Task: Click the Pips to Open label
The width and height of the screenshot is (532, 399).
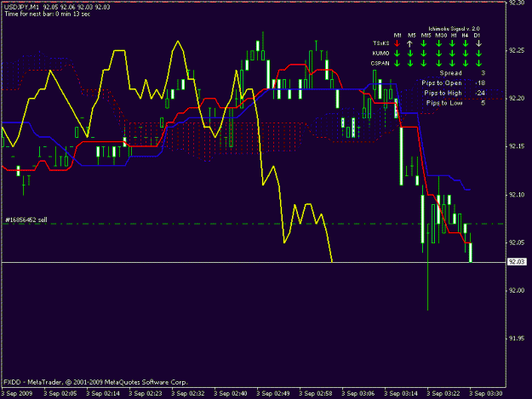Action: point(442,83)
